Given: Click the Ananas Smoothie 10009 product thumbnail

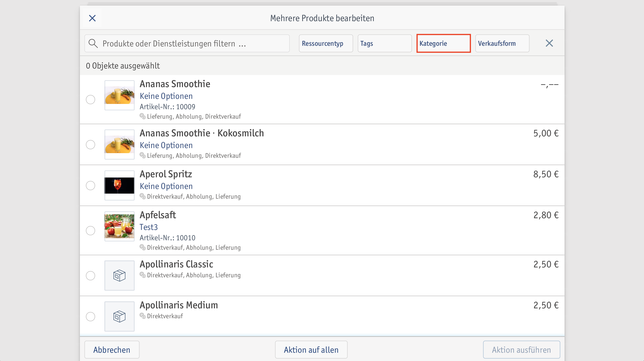Looking at the screenshot, I should tap(119, 95).
